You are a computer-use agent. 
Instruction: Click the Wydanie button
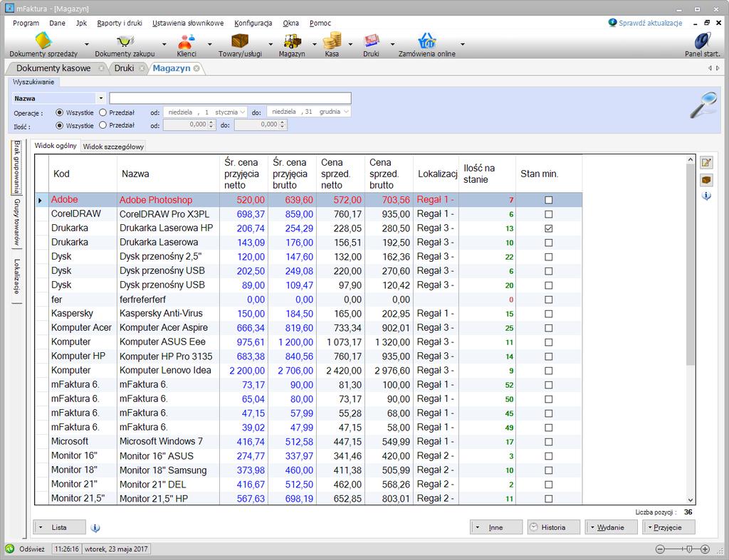(611, 527)
